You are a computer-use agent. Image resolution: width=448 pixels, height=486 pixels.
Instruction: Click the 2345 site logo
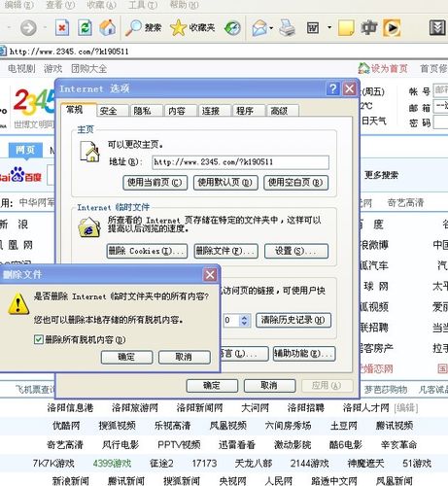pos(34,102)
